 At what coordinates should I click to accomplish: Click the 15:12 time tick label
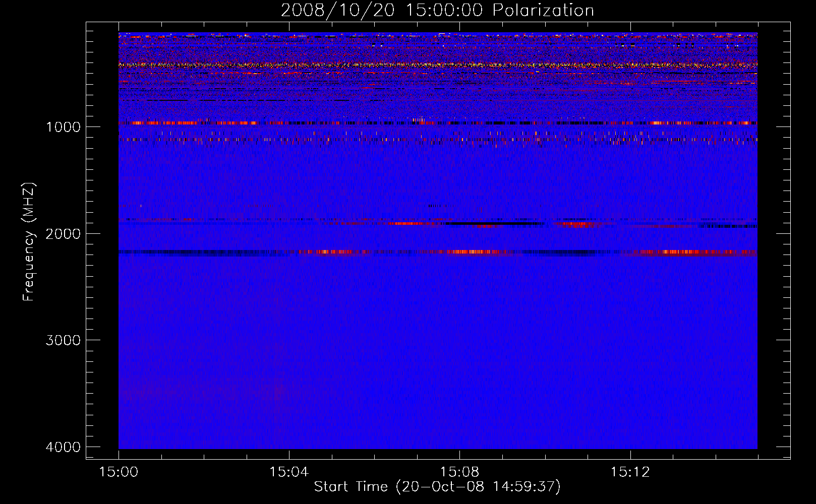tap(630, 472)
